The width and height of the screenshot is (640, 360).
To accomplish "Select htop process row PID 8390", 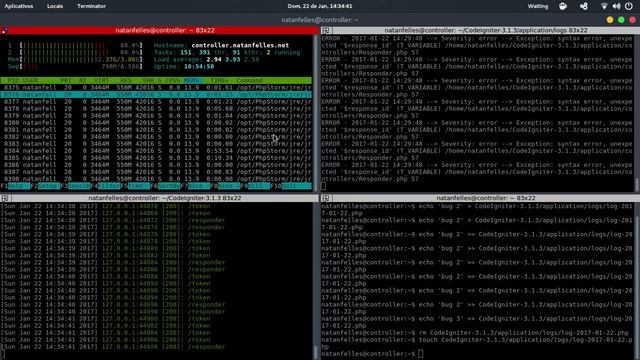I will [156, 179].
